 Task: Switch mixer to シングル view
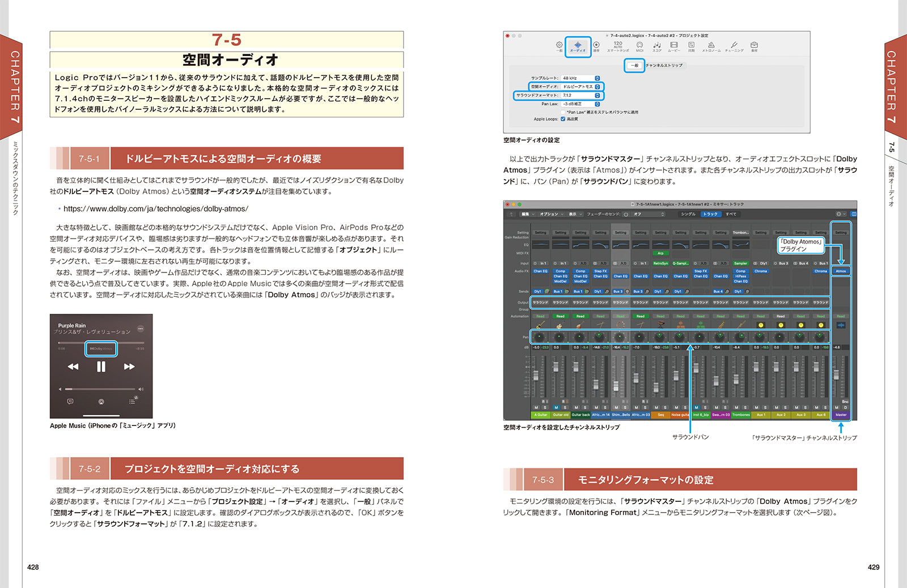tap(688, 214)
